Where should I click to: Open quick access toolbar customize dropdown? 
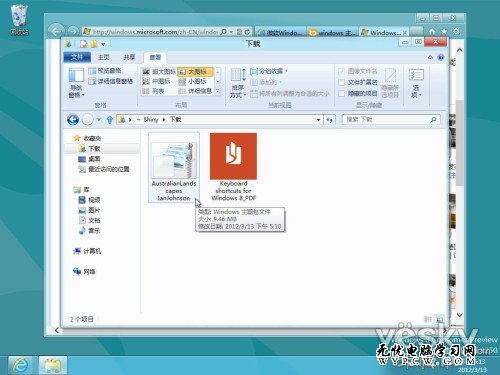pos(103,44)
